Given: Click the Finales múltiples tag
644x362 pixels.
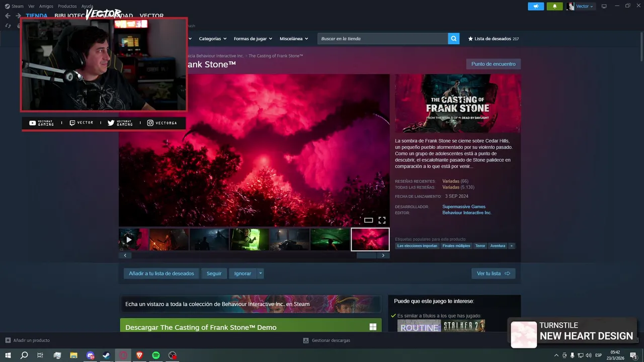Looking at the screenshot, I should (x=456, y=246).
